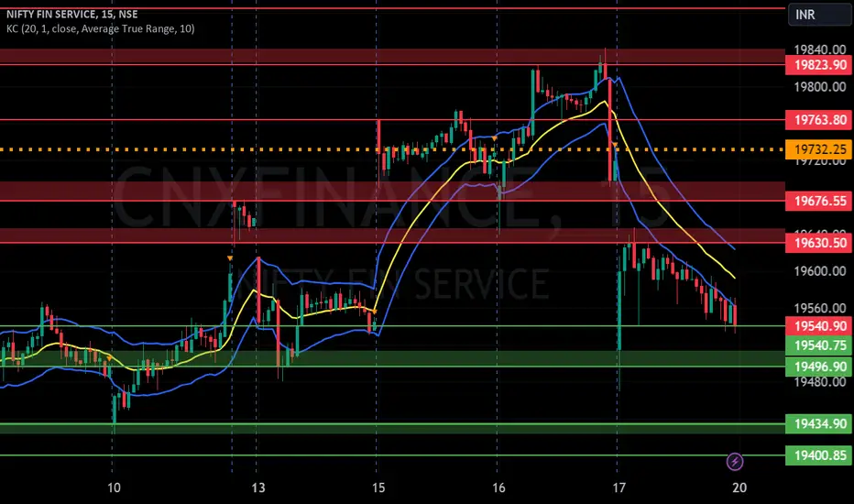The image size is (854, 504).
Task: Click date 13 on time axis
Action: click(258, 488)
